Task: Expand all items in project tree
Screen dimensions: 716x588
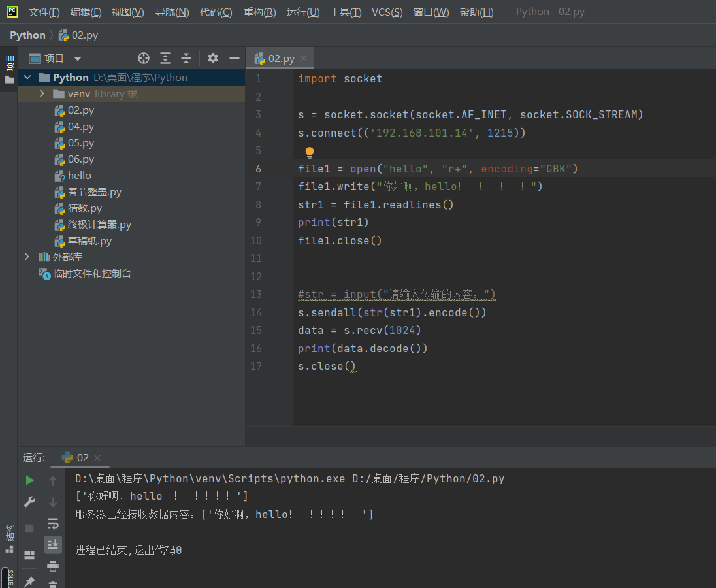Action: (x=165, y=58)
